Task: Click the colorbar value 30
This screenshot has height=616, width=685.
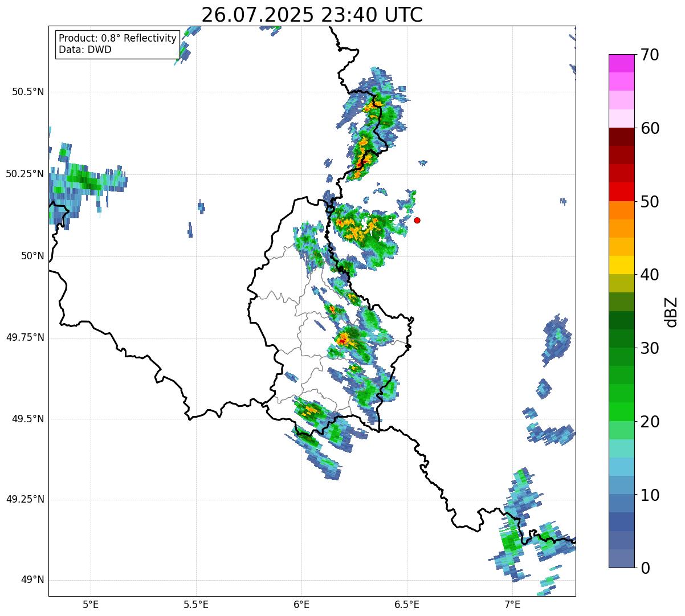Action: click(650, 348)
